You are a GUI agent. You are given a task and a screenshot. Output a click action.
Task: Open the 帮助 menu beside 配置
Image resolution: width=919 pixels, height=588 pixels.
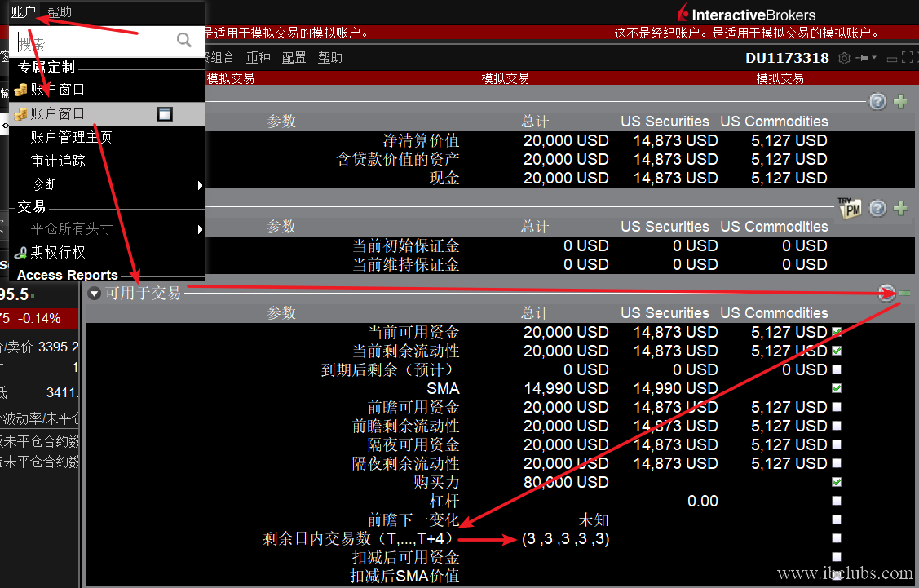point(330,57)
